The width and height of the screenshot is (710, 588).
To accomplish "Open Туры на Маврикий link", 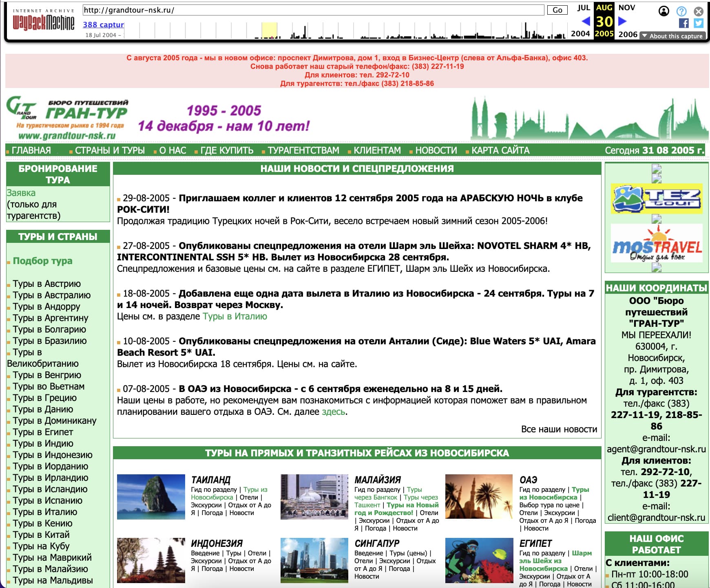I will tap(52, 557).
